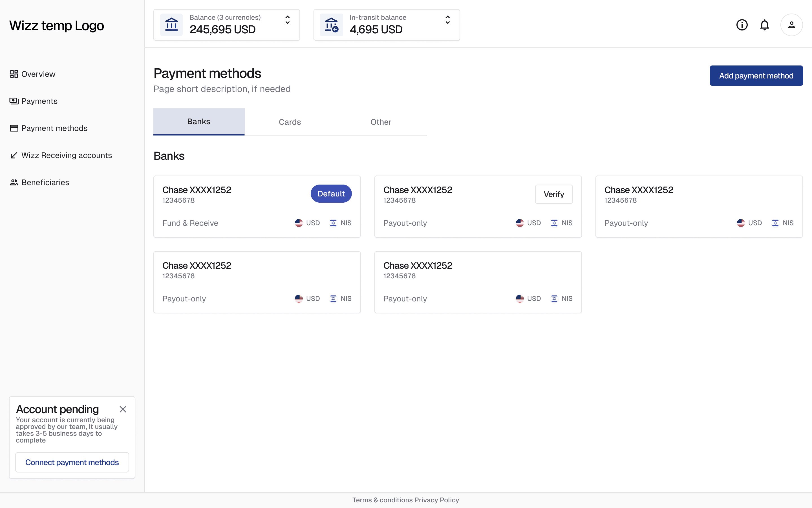Click the US flag on the Default card

[299, 223]
